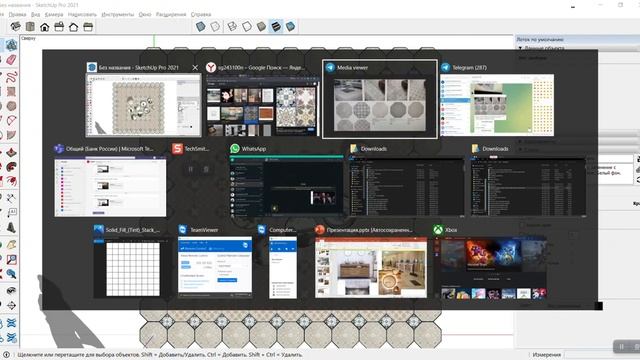Image resolution: width=640 pixels, height=360 pixels.
Task: Switch to Computer... TeamViewer panel thumbnail
Action: pos(283,267)
